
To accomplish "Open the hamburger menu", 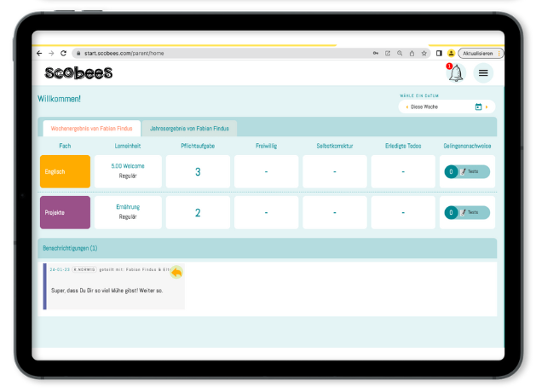I will (x=483, y=72).
